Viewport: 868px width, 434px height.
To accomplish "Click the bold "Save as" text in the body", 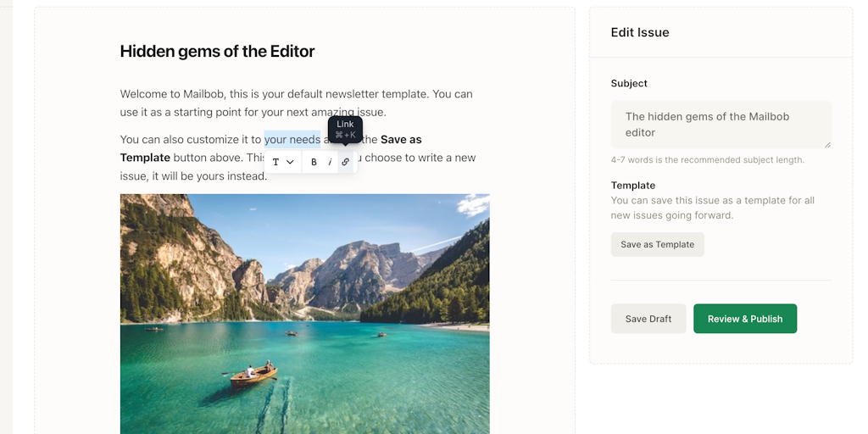I will [401, 140].
